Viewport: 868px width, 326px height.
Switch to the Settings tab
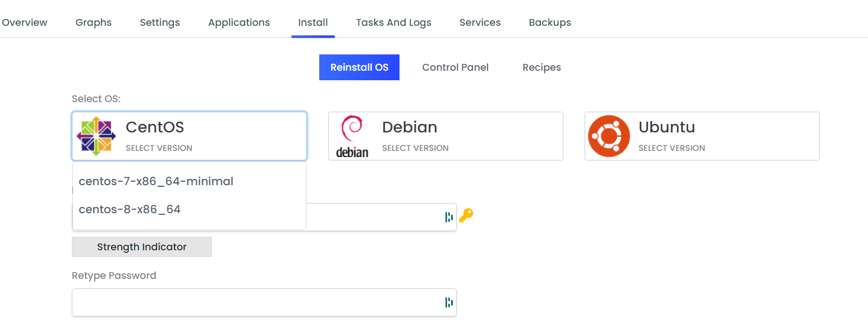(x=160, y=22)
